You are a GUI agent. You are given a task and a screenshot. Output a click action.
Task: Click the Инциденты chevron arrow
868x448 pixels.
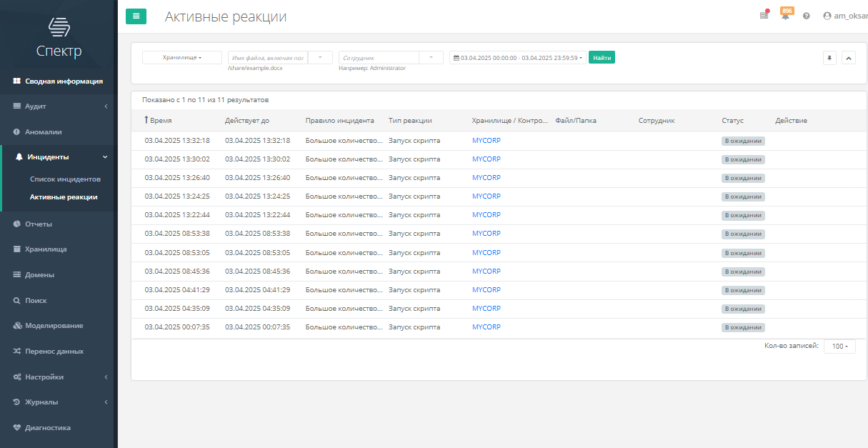(x=105, y=157)
